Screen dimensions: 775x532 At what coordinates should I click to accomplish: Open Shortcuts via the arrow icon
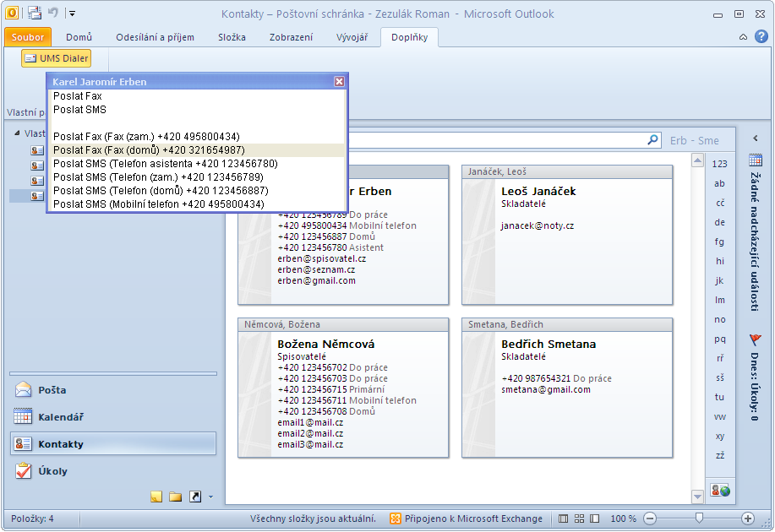point(195,497)
